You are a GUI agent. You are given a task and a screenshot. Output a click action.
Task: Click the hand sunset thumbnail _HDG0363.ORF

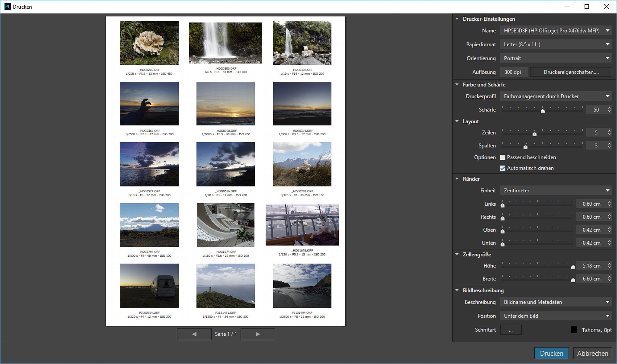tap(149, 104)
